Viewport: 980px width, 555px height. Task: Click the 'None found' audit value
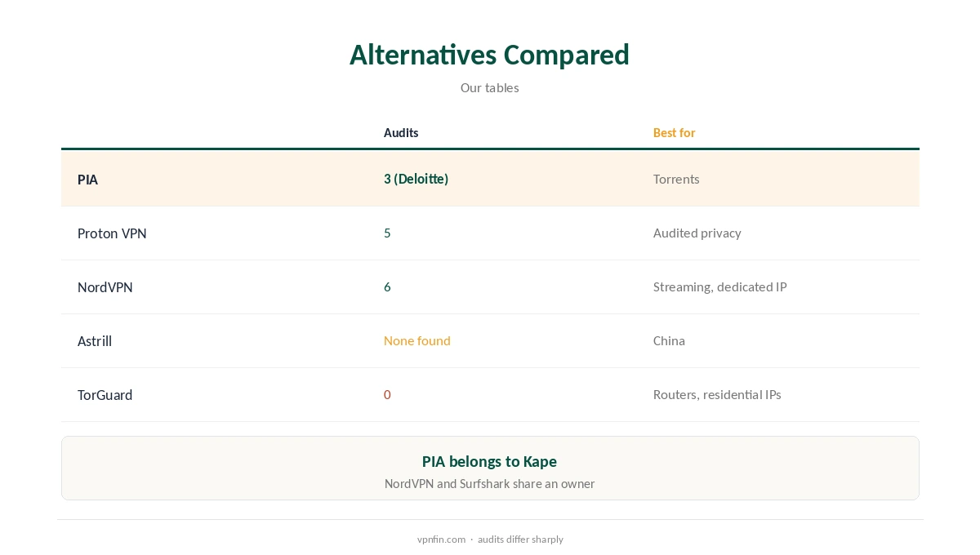pyautogui.click(x=416, y=340)
